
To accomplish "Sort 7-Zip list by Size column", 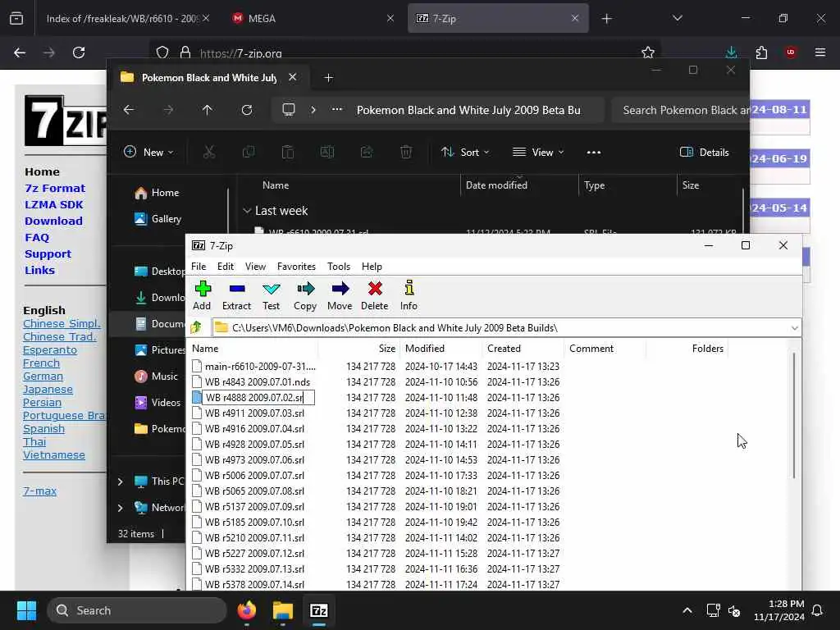I will pyautogui.click(x=359, y=348).
